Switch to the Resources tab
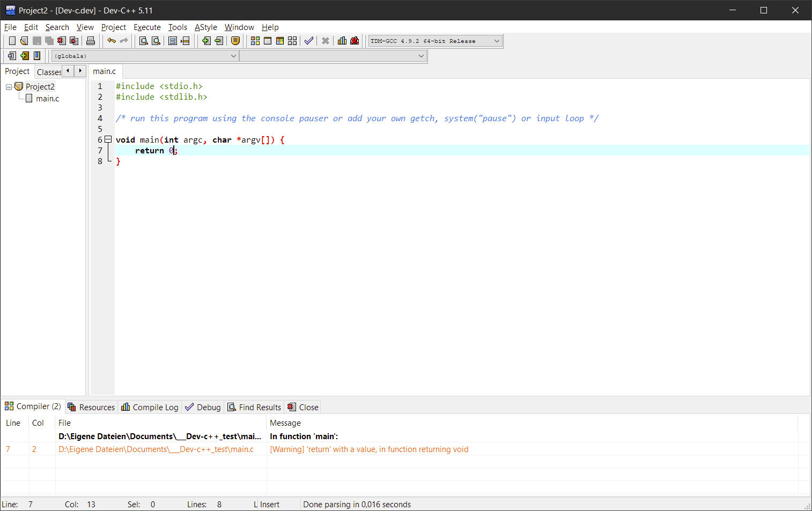The height and width of the screenshot is (511, 812). tap(91, 408)
